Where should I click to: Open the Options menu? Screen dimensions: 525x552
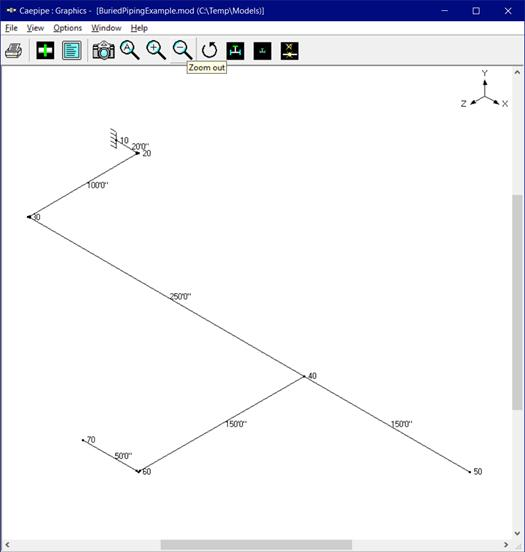pos(68,28)
